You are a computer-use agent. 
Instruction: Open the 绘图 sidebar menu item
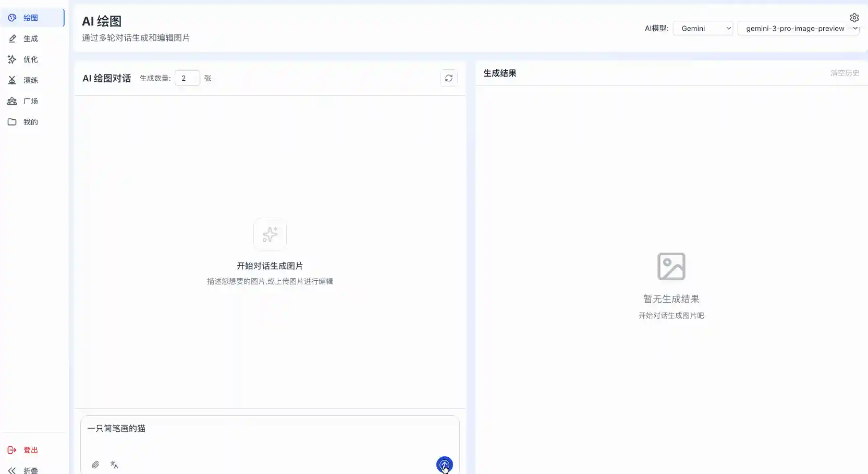(x=32, y=18)
